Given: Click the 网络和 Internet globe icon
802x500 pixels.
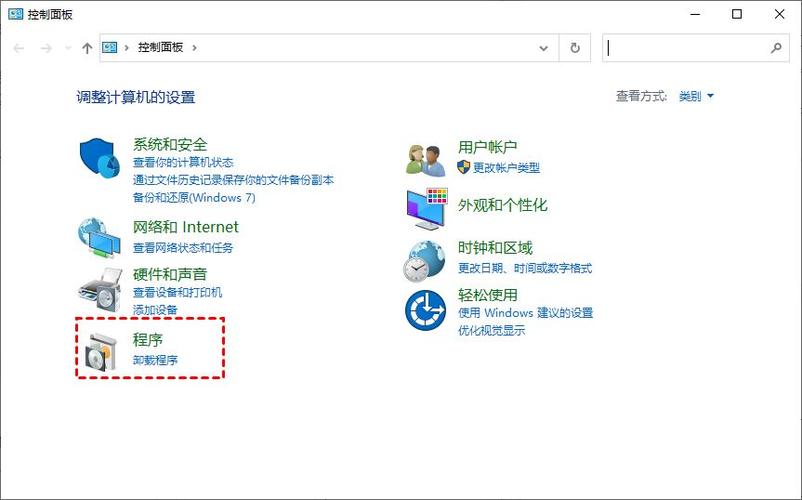Looking at the screenshot, I should [x=99, y=238].
